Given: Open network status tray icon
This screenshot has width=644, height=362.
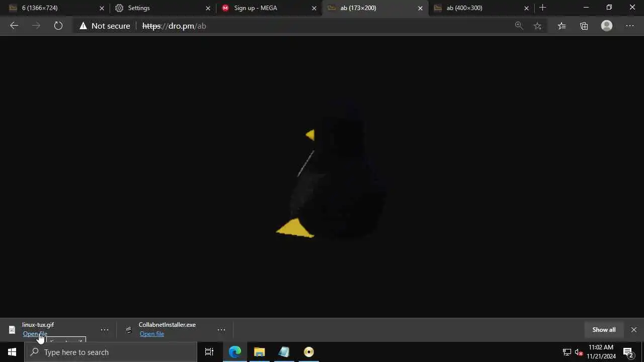Looking at the screenshot, I should 567,352.
